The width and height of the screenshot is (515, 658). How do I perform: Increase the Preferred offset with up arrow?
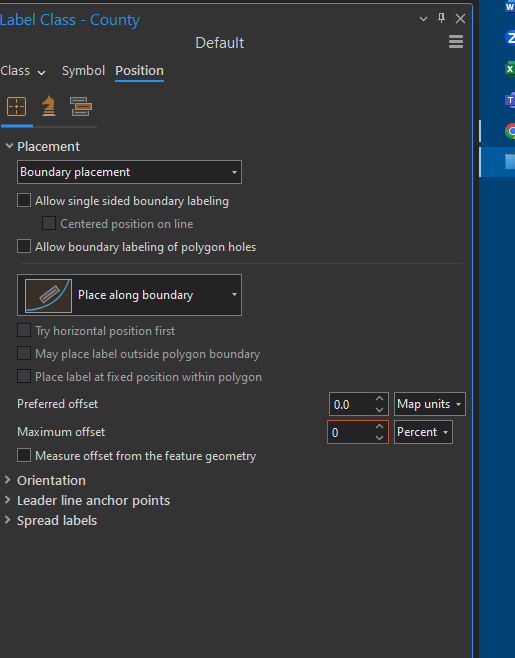pos(379,399)
